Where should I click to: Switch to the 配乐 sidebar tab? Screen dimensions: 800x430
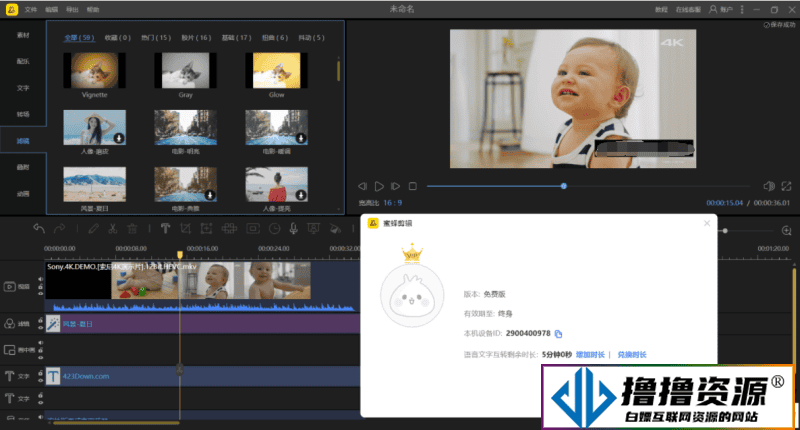pyautogui.click(x=23, y=61)
